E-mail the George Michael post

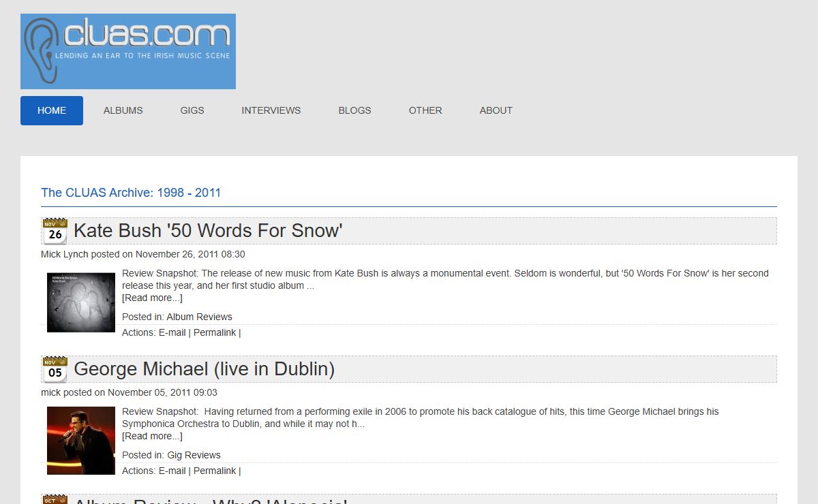172,471
